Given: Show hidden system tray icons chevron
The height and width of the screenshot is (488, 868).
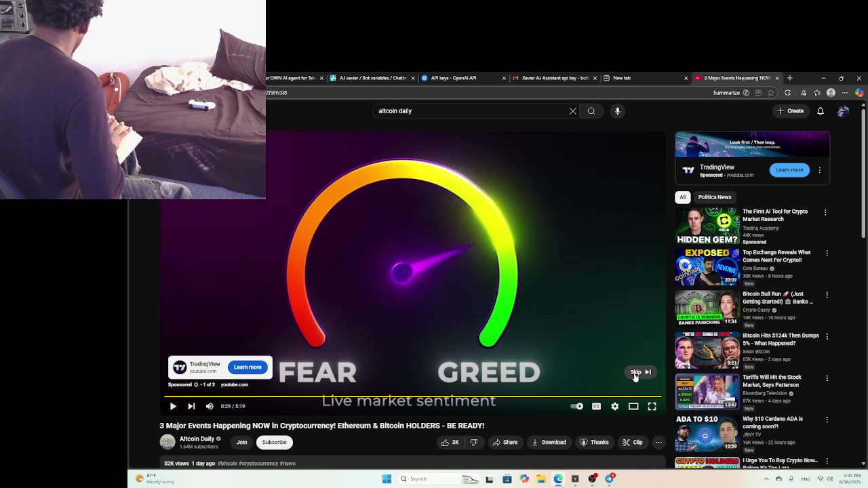Looking at the screenshot, I should coord(766,479).
